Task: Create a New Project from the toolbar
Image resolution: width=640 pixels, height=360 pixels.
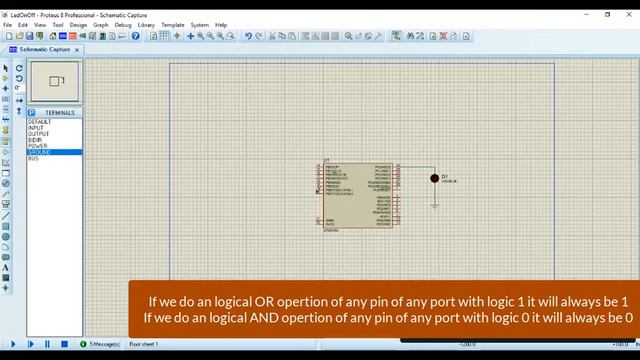Action: click(x=9, y=36)
